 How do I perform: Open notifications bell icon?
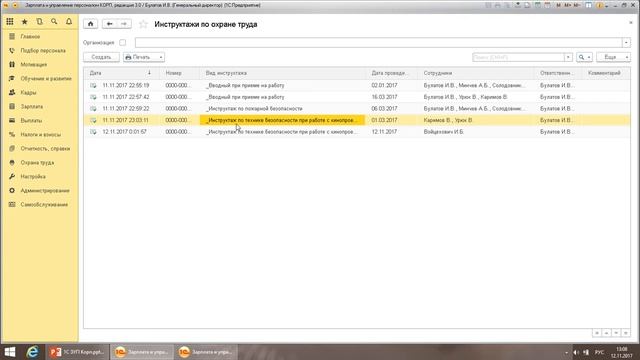69,22
